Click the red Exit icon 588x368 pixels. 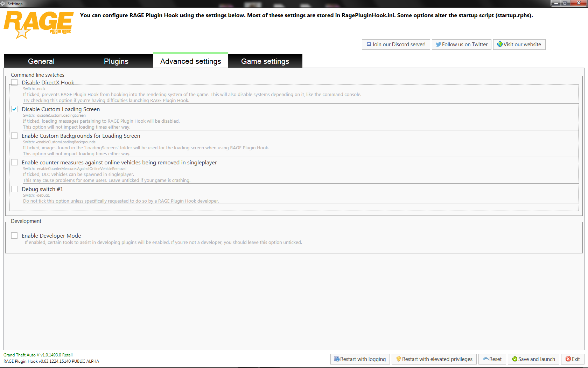click(568, 359)
